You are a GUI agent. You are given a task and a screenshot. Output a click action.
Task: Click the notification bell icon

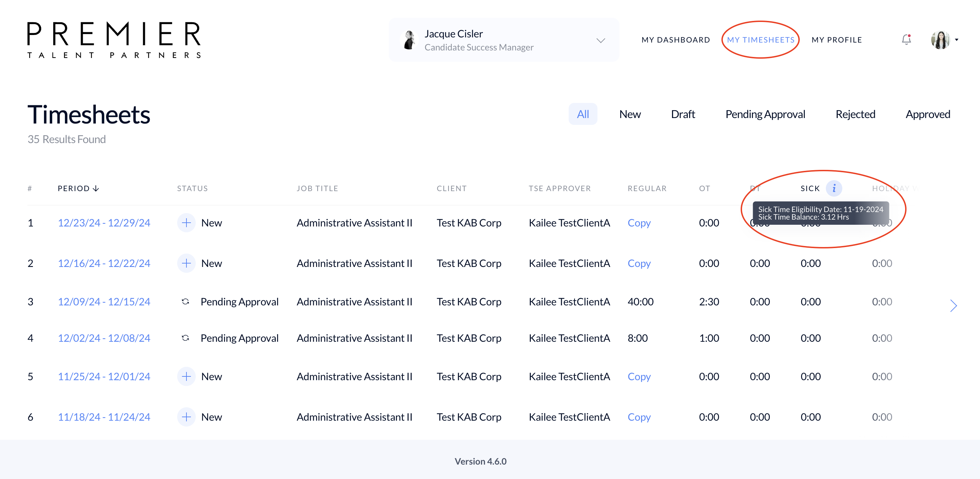point(906,39)
